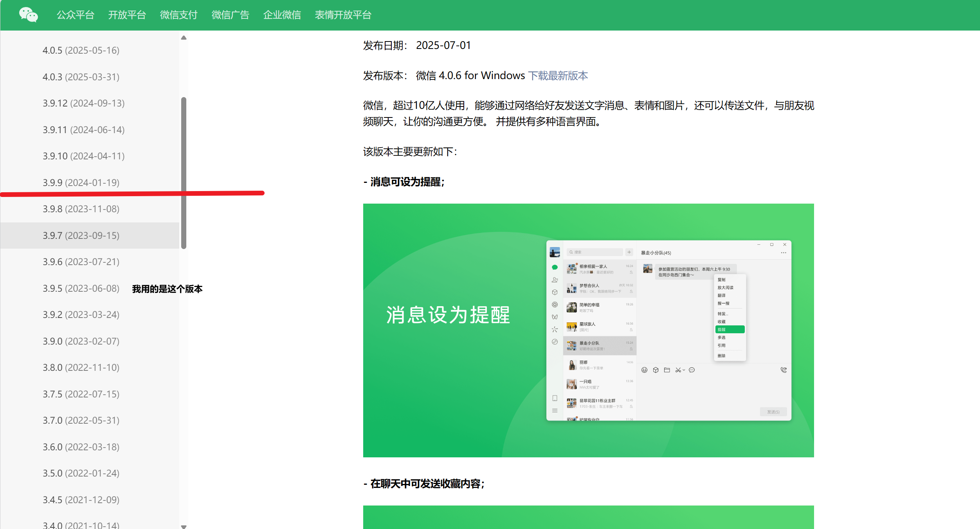This screenshot has height=529, width=980.
Task: Select version 4.0.5 (2025-05-16)
Action: click(x=81, y=51)
